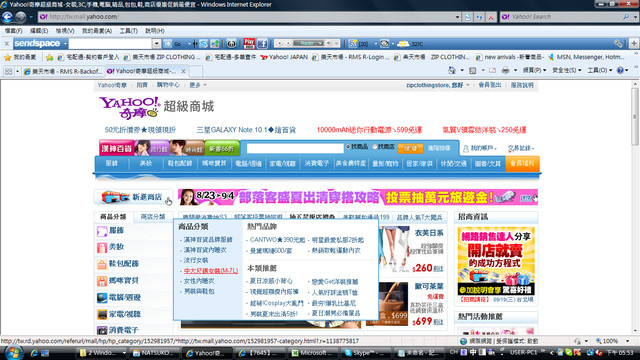
Task: Open the Yahoo! JAPAN favorites bar link
Action: pyautogui.click(x=284, y=57)
